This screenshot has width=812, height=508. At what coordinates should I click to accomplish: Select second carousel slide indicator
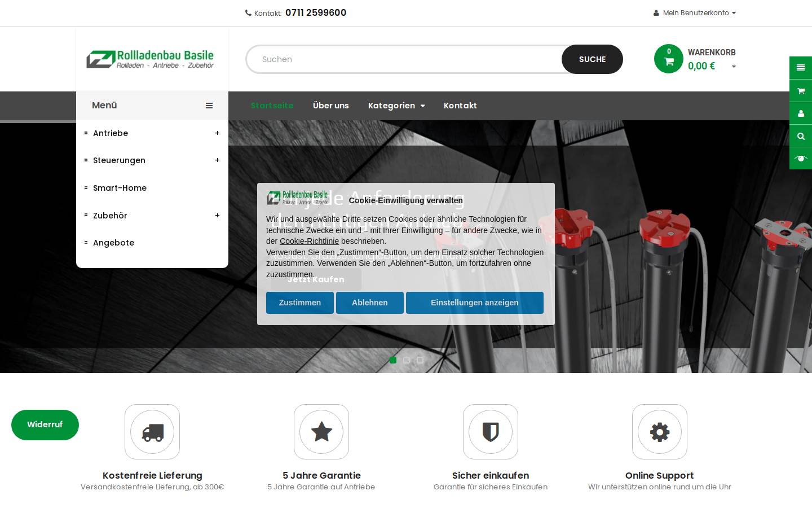(407, 360)
